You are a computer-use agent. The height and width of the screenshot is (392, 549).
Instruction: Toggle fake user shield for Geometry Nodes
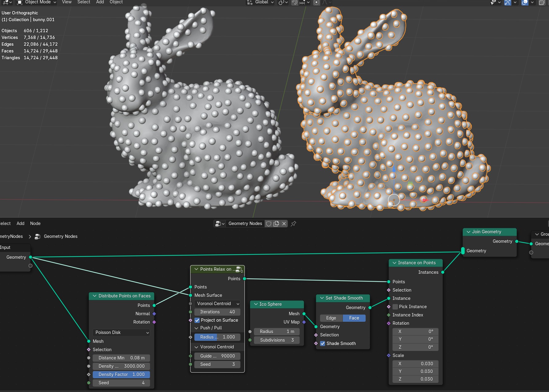(x=269, y=223)
